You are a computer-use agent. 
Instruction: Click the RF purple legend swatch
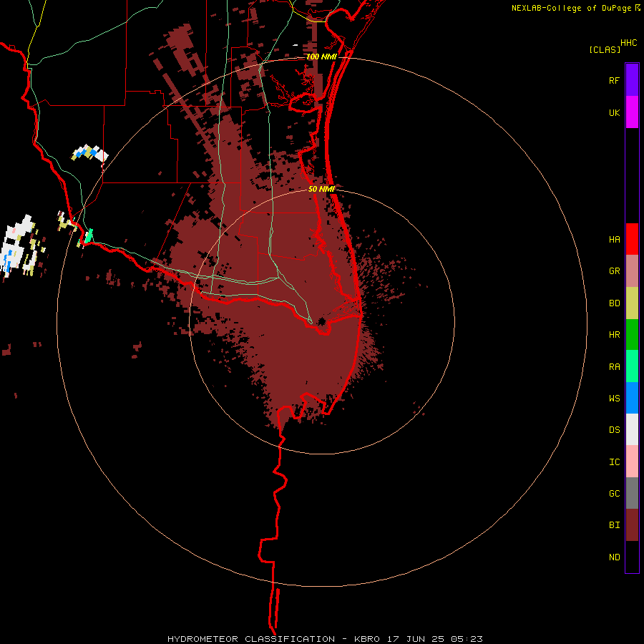632,80
